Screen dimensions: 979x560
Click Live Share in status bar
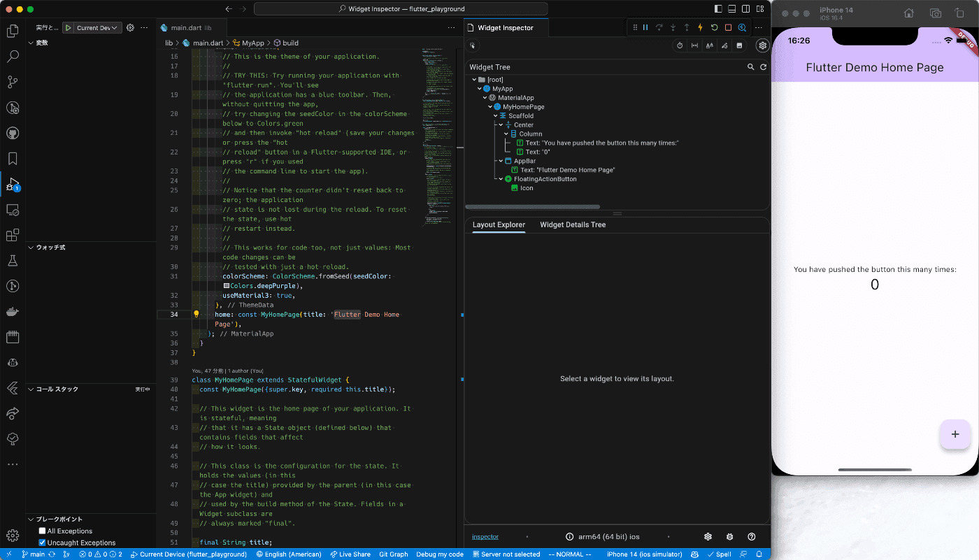350,554
